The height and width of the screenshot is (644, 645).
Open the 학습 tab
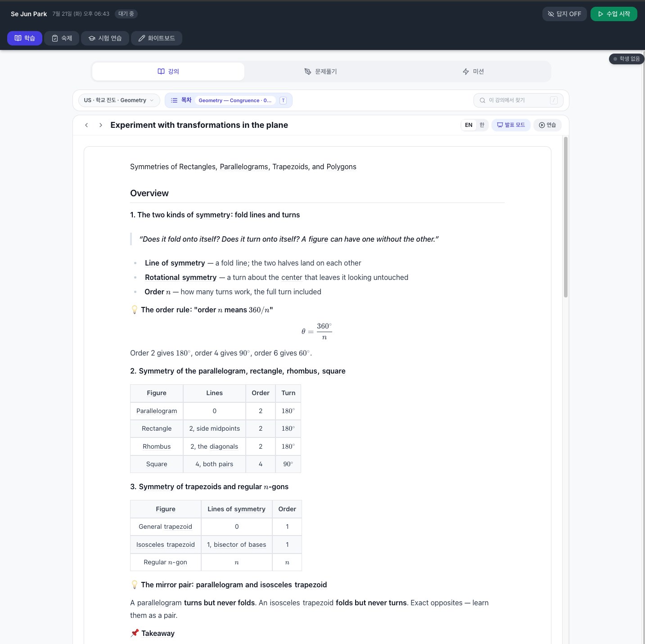(25, 38)
